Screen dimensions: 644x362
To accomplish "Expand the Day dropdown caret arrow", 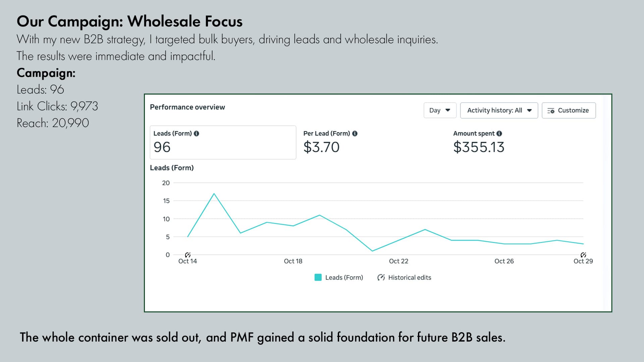I will point(447,110).
